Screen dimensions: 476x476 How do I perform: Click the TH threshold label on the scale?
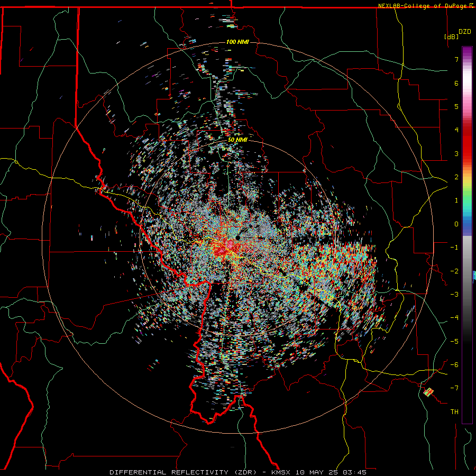click(x=454, y=412)
